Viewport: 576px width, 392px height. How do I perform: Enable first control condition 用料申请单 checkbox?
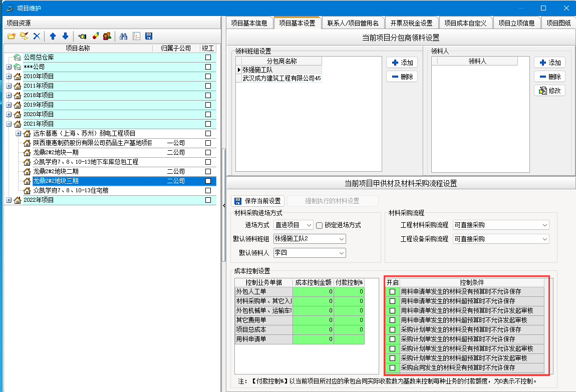pyautogui.click(x=393, y=291)
